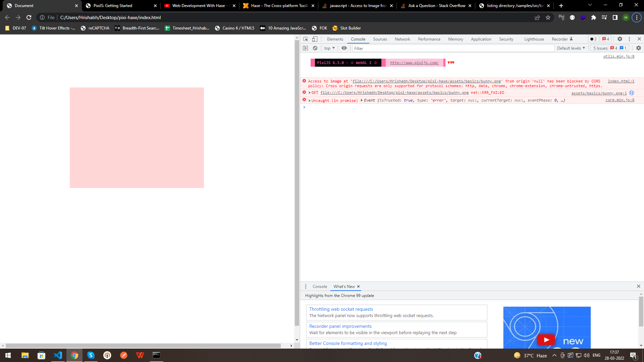Open the pixijs.com link in console
Image resolution: width=644 pixels, height=362 pixels.
click(414, 63)
